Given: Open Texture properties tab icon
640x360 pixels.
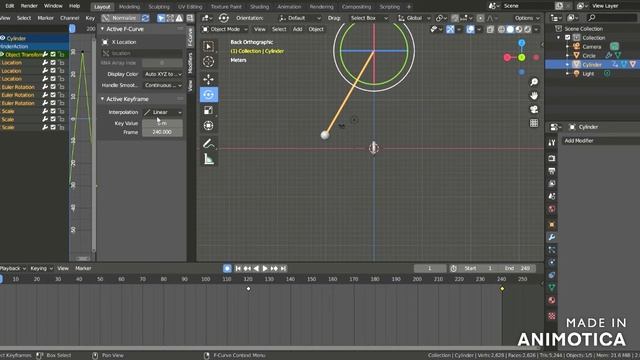Looking at the screenshot, I should 552,316.
